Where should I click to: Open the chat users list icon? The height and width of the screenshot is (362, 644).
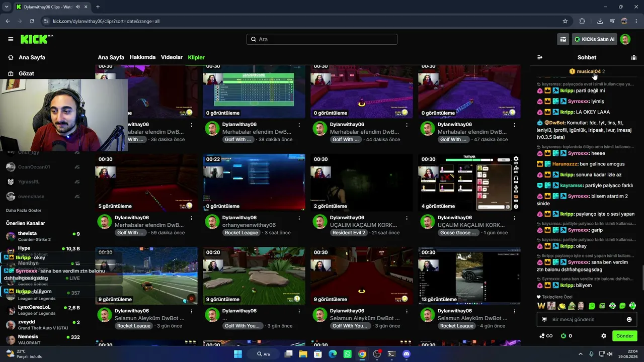tap(634, 57)
